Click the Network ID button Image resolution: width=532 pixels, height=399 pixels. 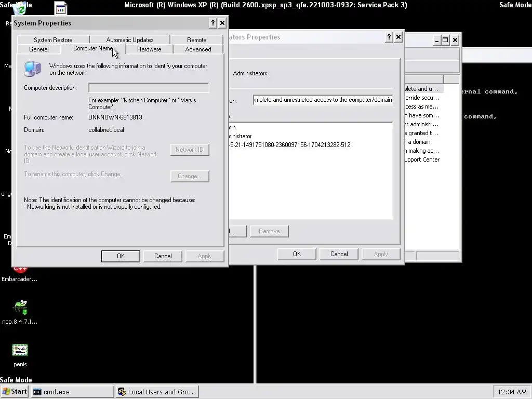point(190,150)
